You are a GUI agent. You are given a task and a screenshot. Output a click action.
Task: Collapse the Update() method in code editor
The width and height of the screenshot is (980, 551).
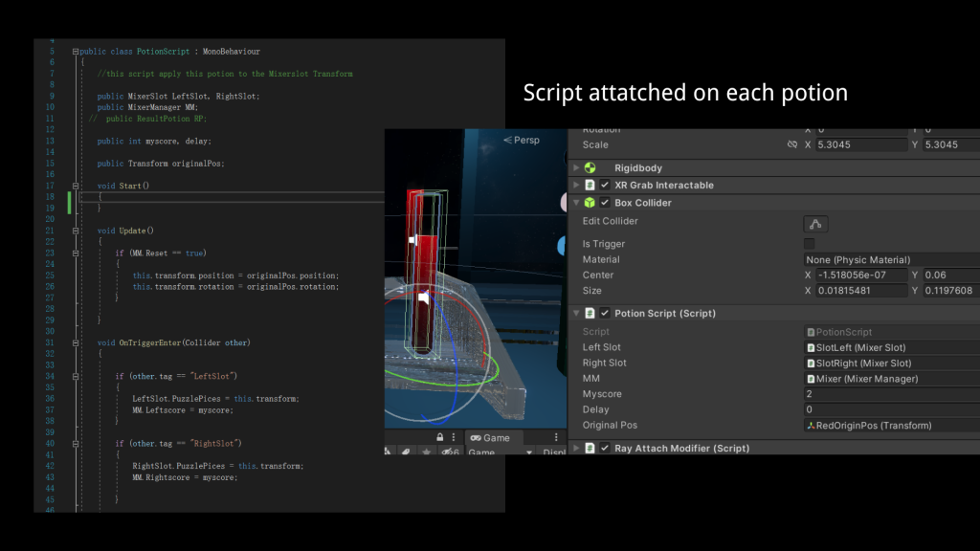point(76,231)
